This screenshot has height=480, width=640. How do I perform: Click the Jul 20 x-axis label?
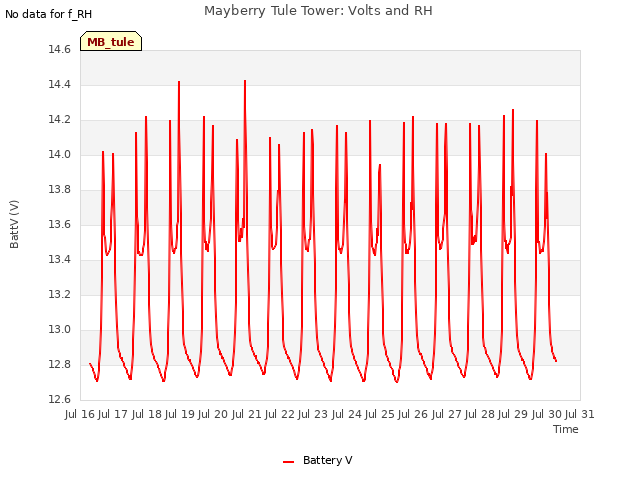click(x=213, y=414)
